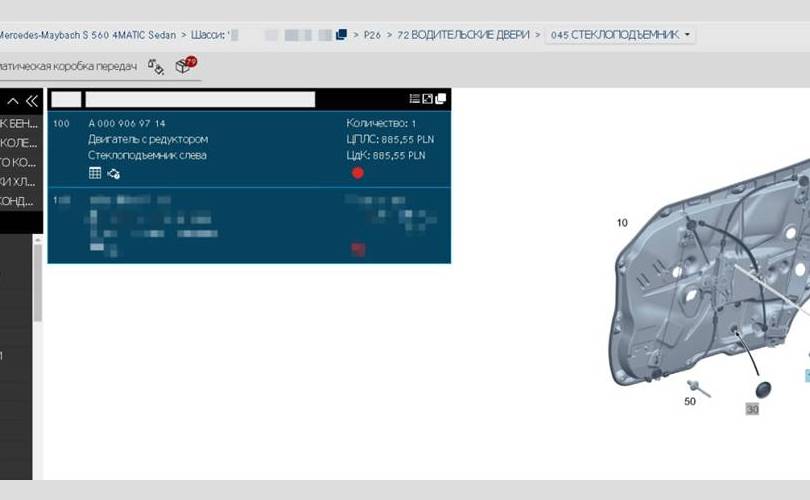Collapse the left sidebar with the double chevron
The width and height of the screenshot is (810, 500).
pyautogui.click(x=32, y=100)
